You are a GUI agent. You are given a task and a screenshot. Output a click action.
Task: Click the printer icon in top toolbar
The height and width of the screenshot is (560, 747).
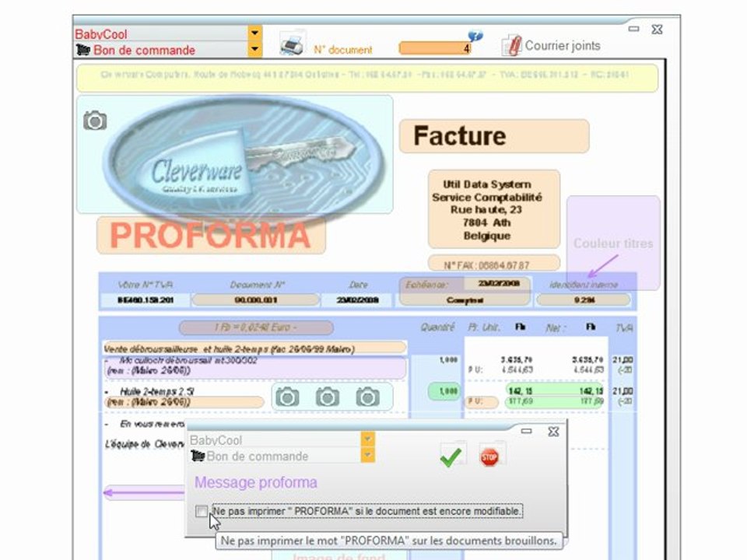(x=292, y=44)
